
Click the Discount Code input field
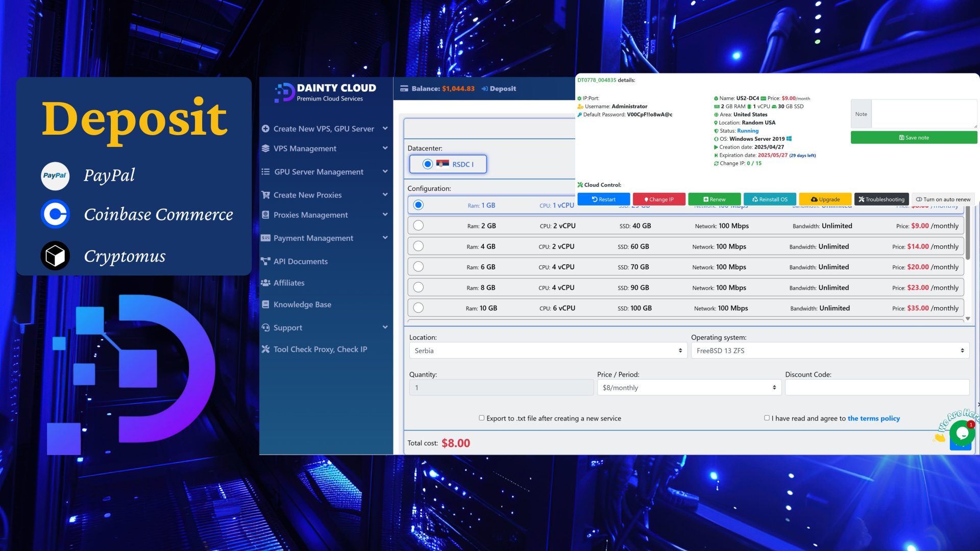877,388
